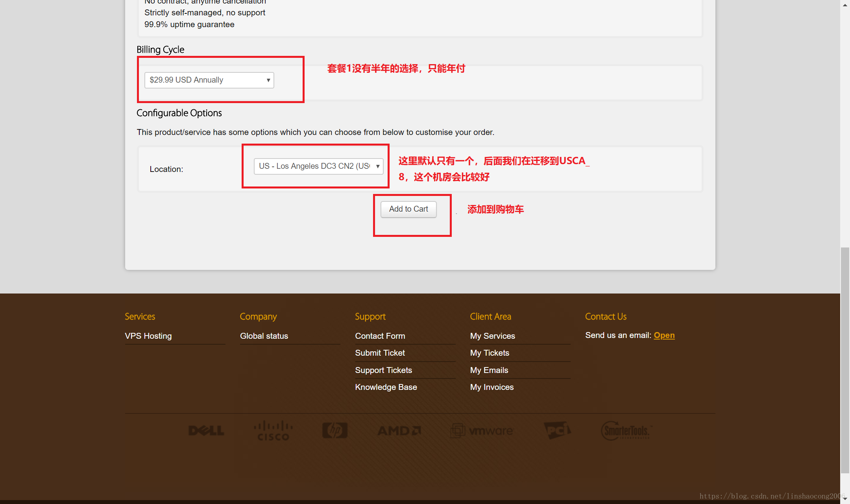Click the HP logo in footer
The width and height of the screenshot is (850, 504).
(x=335, y=430)
